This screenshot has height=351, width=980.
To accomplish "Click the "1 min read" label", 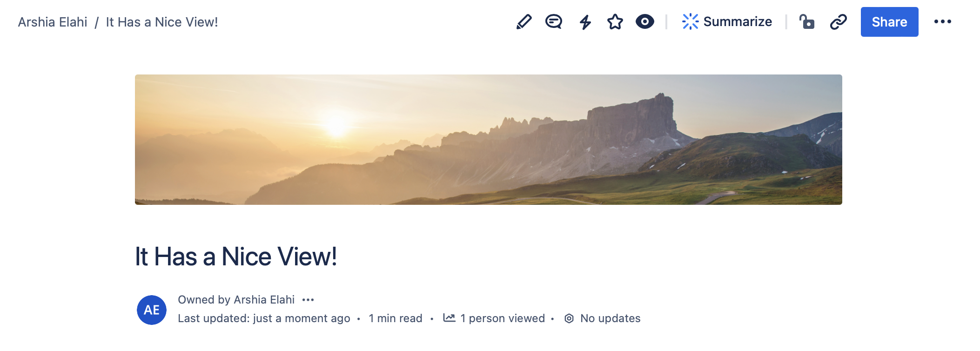I will pos(396,318).
